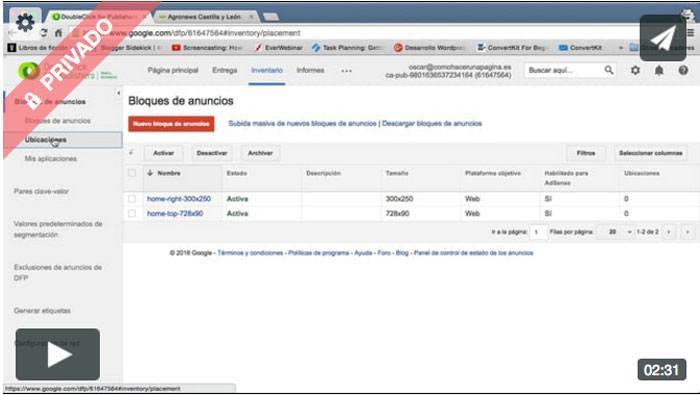Play the video
This screenshot has width=700, height=395.
[58, 354]
